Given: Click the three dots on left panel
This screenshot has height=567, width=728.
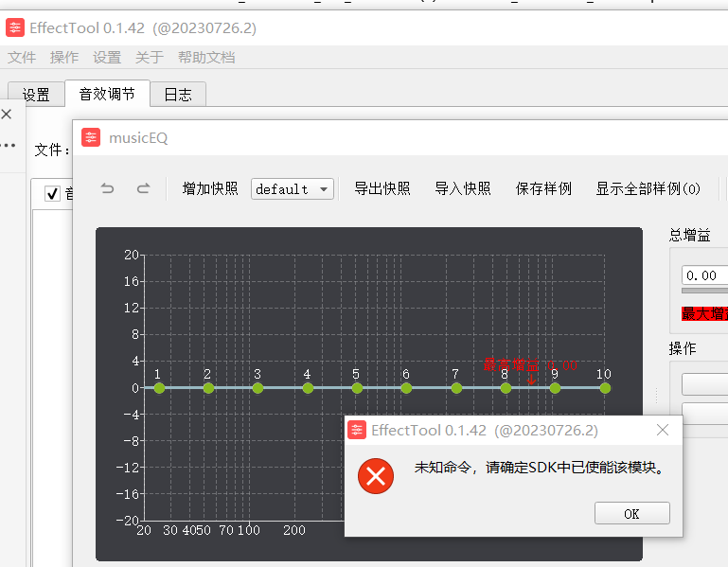Looking at the screenshot, I should [x=8, y=146].
